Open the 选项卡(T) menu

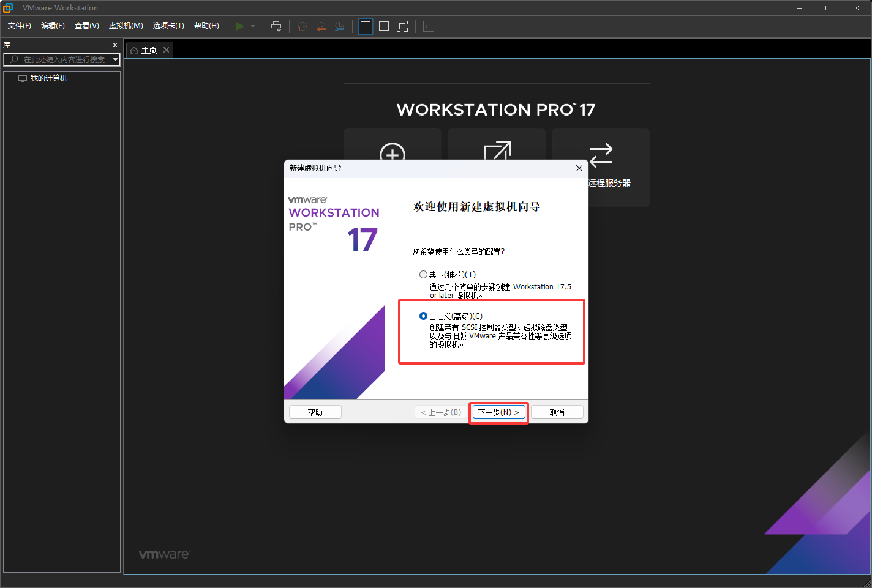pos(168,26)
